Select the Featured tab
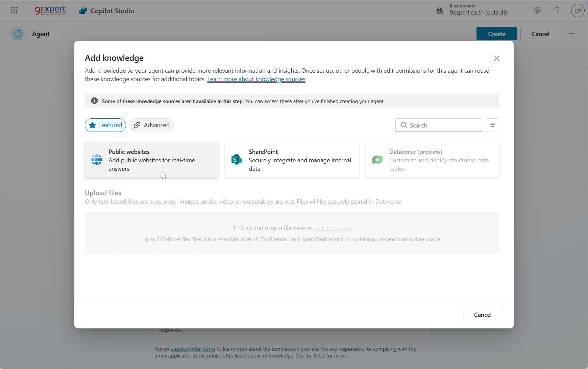588x369 pixels. [x=105, y=125]
